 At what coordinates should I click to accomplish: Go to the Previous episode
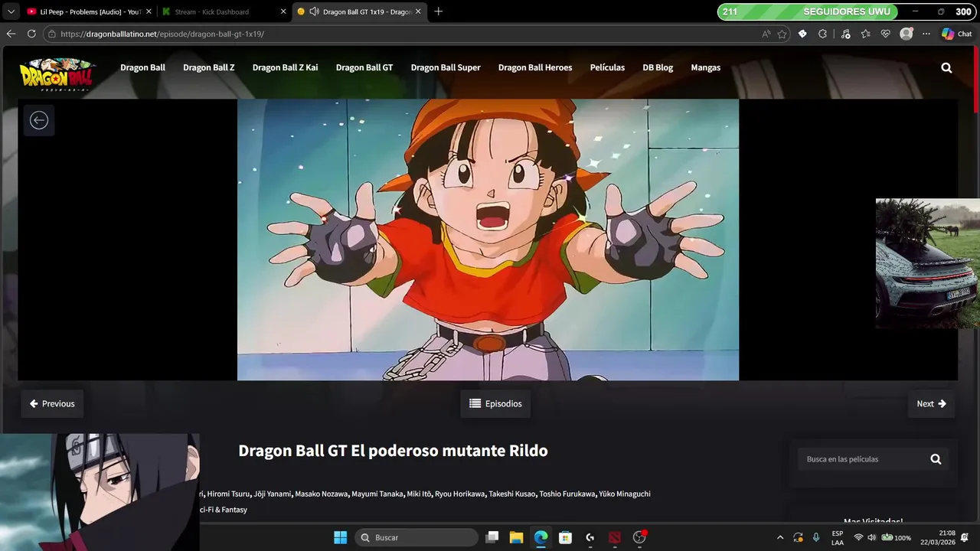click(x=52, y=403)
